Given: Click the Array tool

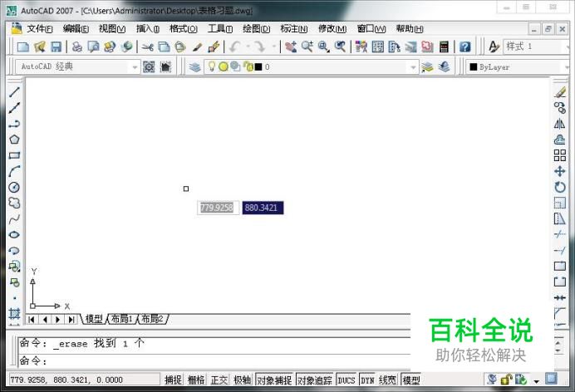Looking at the screenshot, I should pyautogui.click(x=559, y=155).
